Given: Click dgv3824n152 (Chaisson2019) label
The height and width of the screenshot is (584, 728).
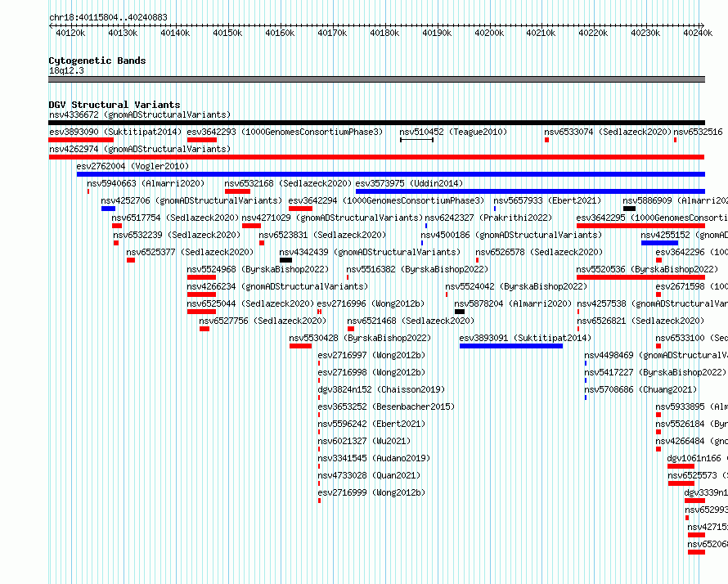Looking at the screenshot, I should (x=382, y=389).
